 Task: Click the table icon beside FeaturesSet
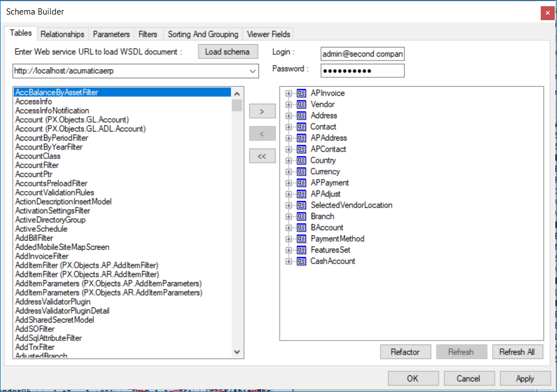(301, 250)
